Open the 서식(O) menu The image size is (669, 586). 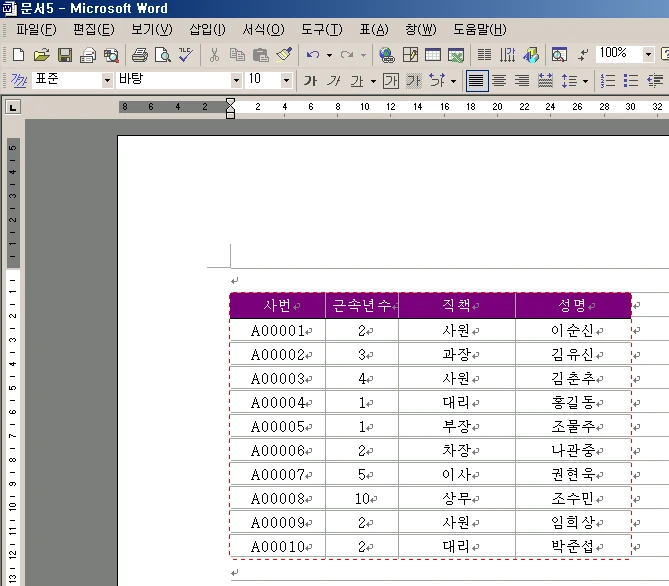pos(264,29)
